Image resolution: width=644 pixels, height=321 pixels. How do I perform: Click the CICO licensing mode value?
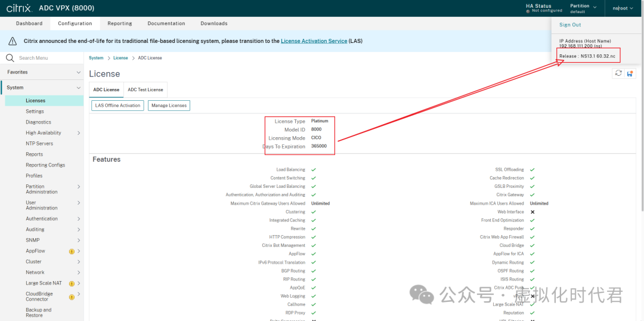[316, 138]
